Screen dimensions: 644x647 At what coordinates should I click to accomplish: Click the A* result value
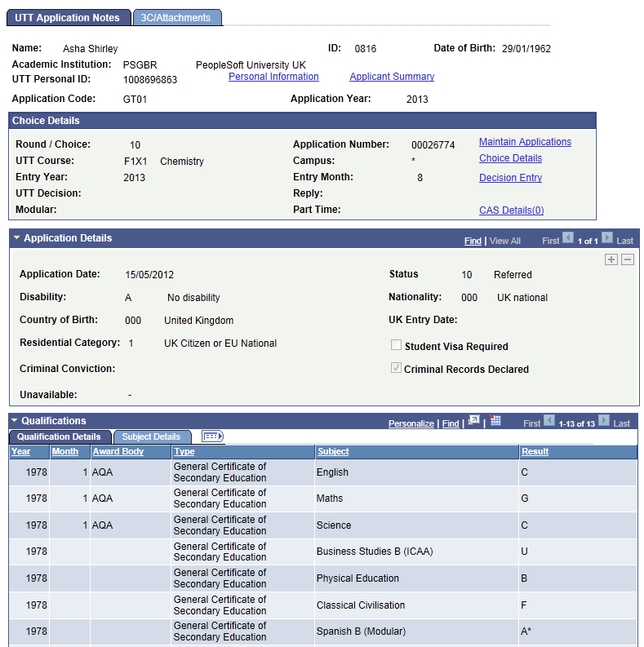tap(526, 631)
